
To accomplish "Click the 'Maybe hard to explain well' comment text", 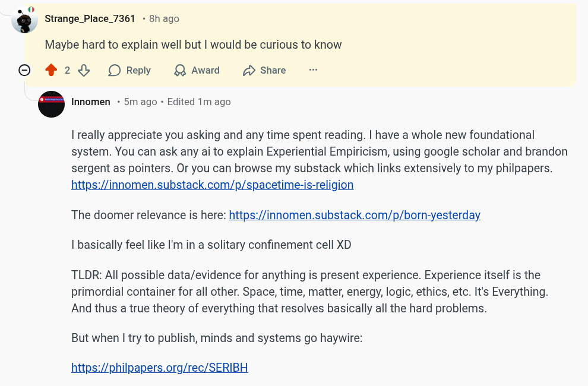I will click(193, 45).
